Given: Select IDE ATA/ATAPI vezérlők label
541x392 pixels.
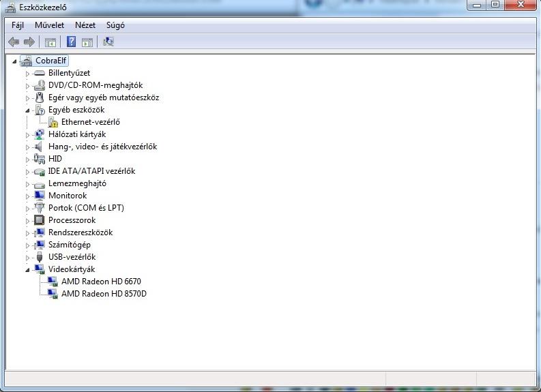Looking at the screenshot, I should [91, 171].
